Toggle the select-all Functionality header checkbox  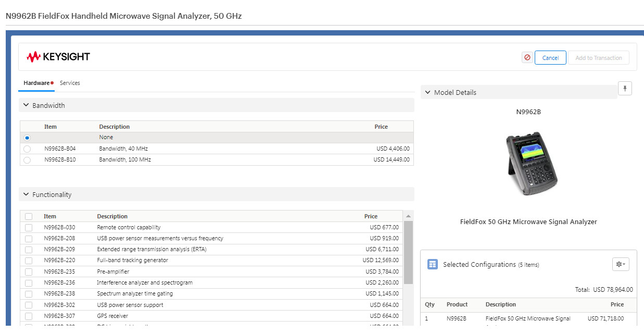click(x=29, y=216)
